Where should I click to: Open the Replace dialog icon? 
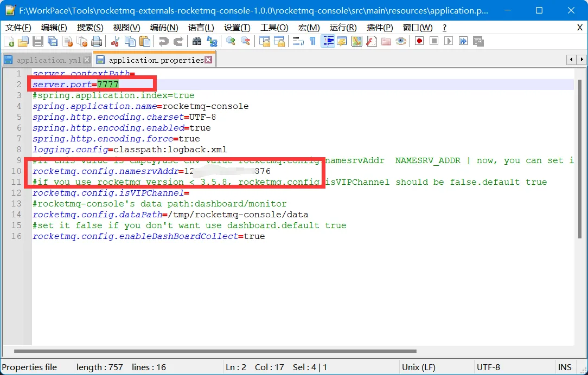tap(212, 41)
